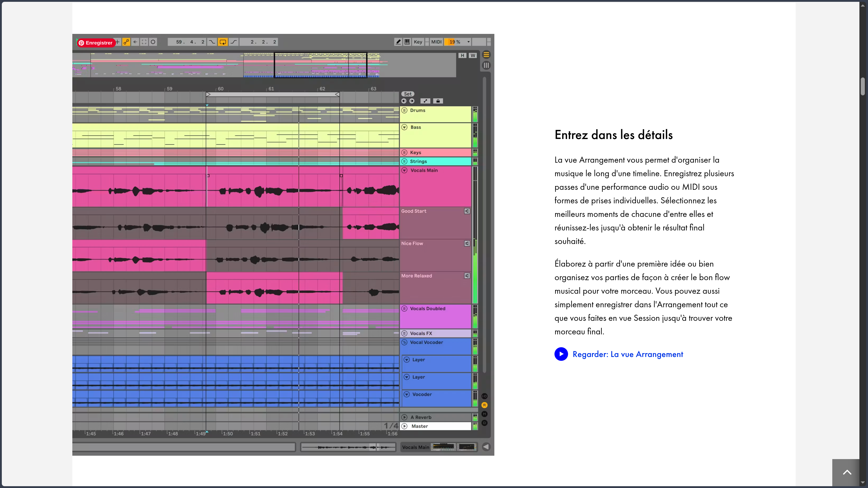Toggle the Punch-In switch icon

212,42
